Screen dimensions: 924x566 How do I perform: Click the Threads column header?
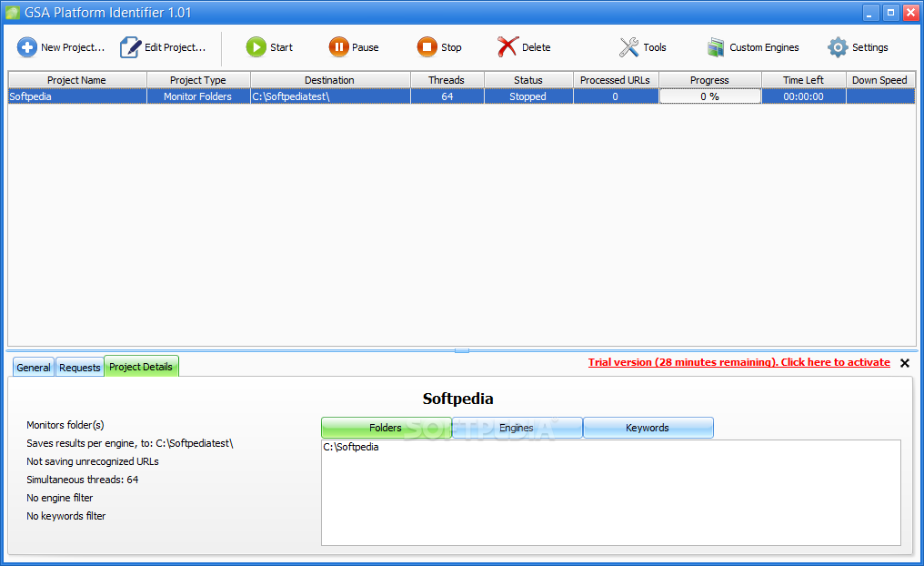[x=447, y=79]
